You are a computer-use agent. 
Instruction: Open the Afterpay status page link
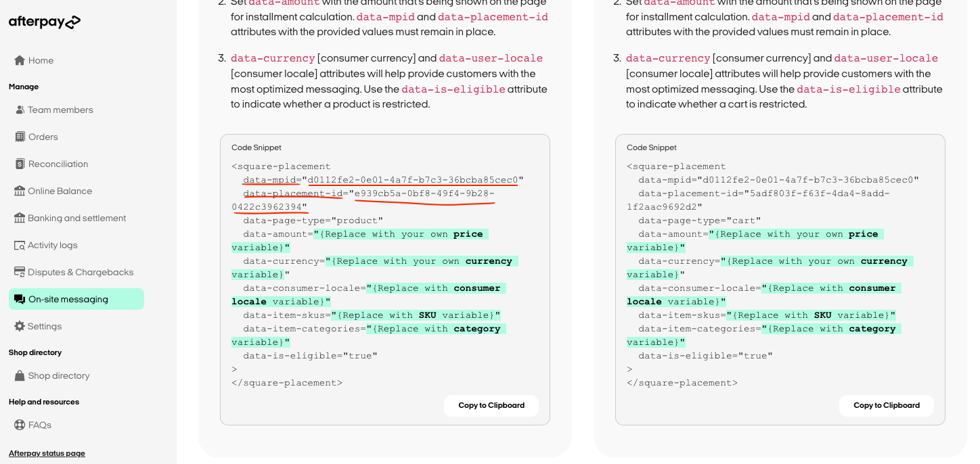(47, 453)
